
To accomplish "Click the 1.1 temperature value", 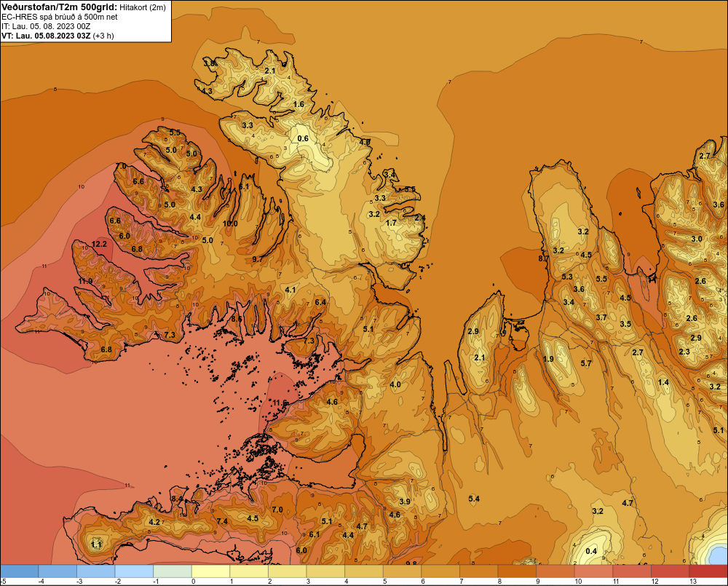I will tap(96, 545).
